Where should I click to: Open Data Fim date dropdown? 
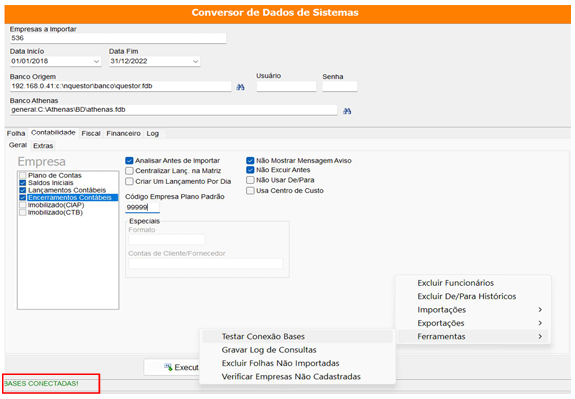195,61
